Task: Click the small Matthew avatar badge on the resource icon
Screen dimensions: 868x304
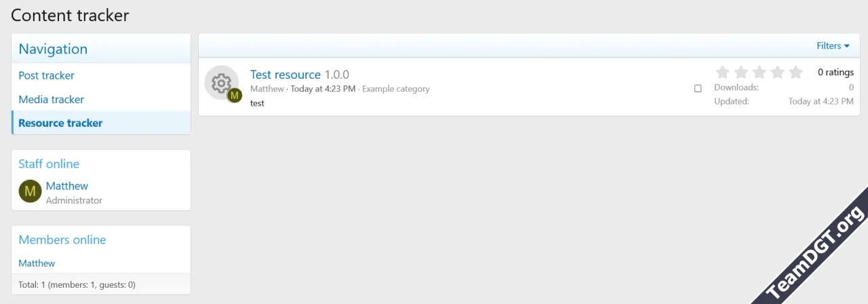Action: click(235, 96)
